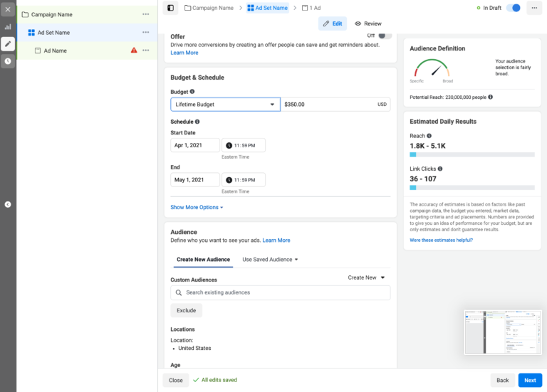Viewport: 547px width, 392px height.
Task: Switch to the Review tab
Action: click(368, 23)
